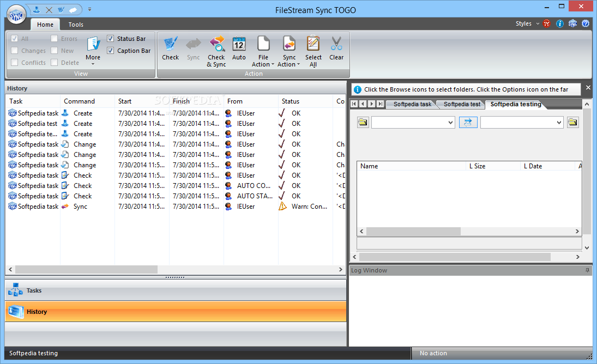Expand the More view dropdown

pos(93,51)
